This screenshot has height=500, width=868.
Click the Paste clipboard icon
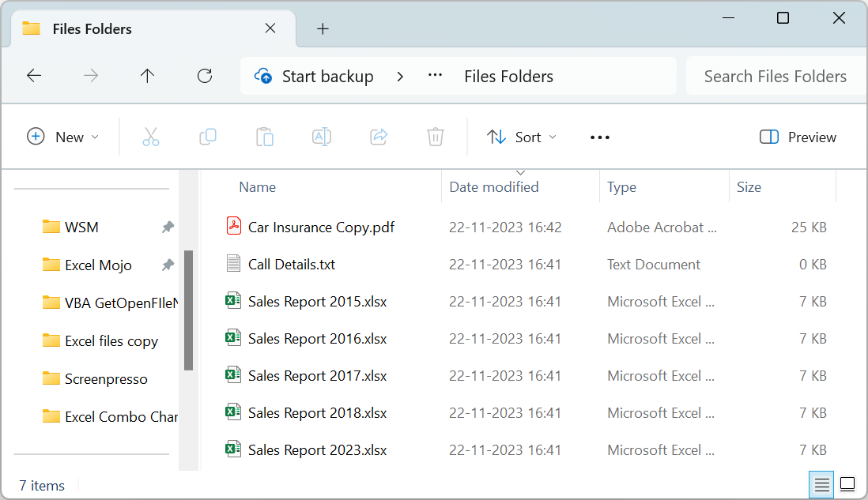(265, 137)
